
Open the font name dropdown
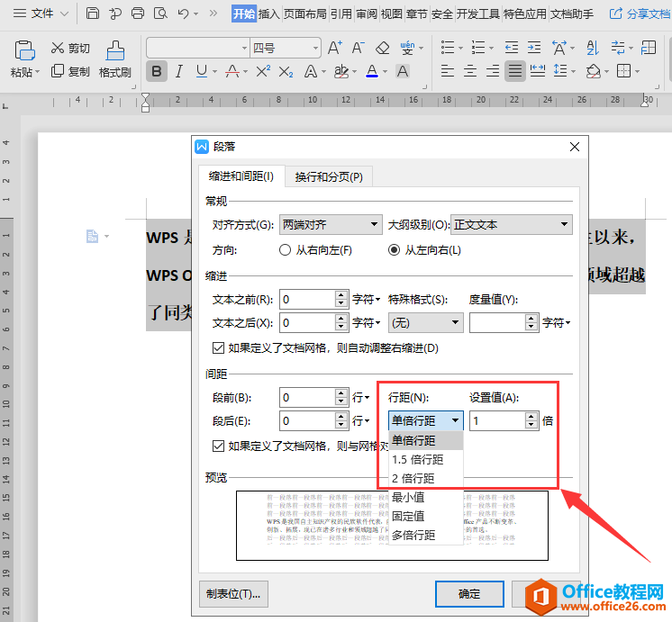point(244,48)
